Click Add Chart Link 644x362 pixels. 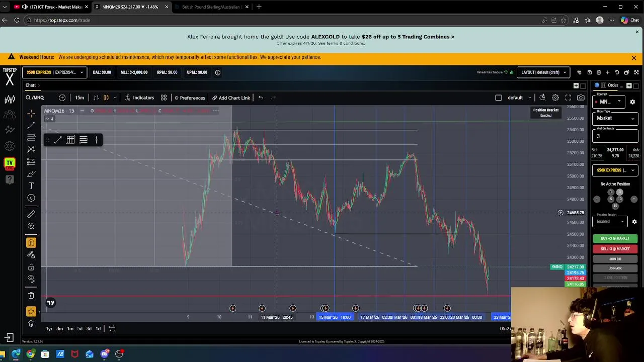click(231, 98)
